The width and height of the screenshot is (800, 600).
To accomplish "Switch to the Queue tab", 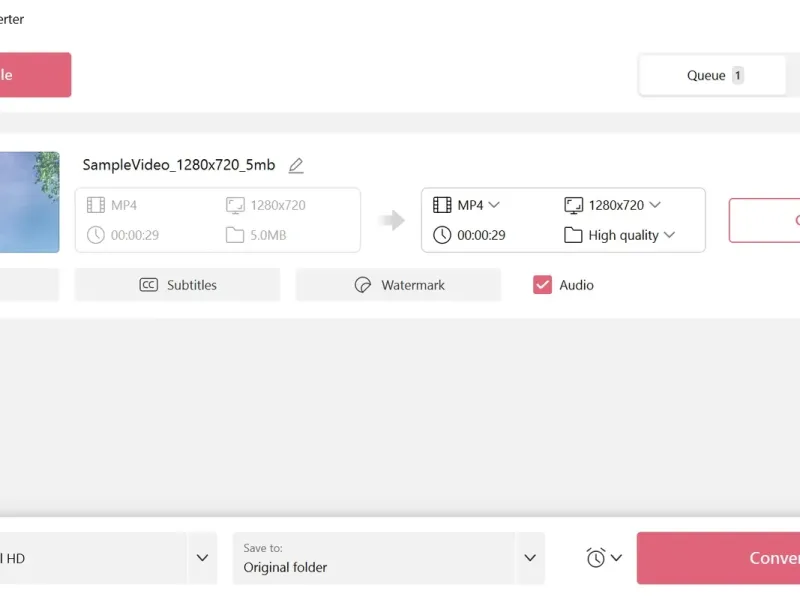I will pos(712,76).
